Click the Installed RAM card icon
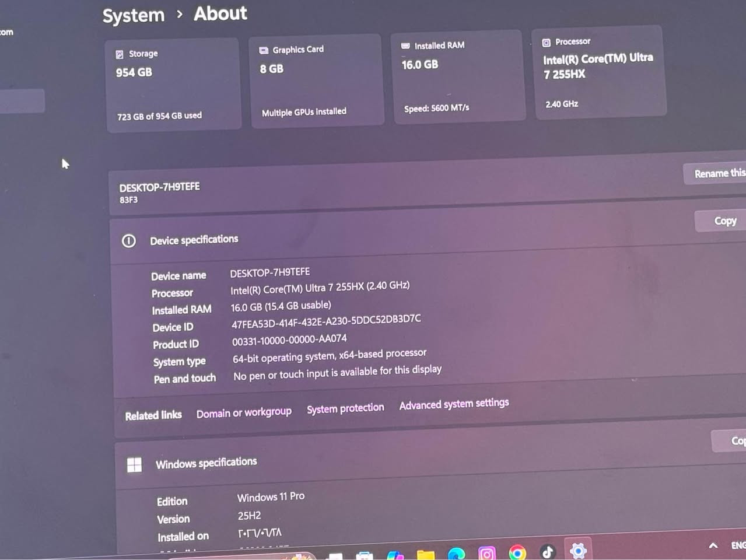The height and width of the screenshot is (560, 746). tap(405, 45)
